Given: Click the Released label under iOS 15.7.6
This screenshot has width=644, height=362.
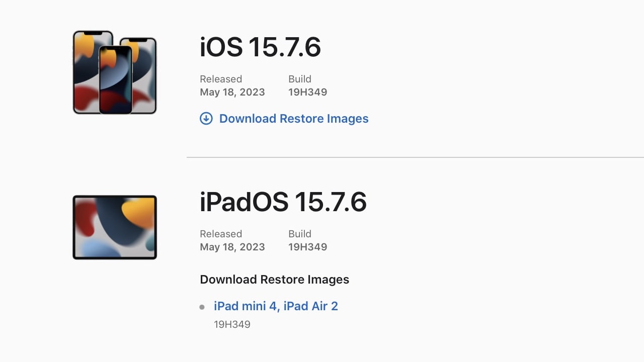Looking at the screenshot, I should coord(221,79).
